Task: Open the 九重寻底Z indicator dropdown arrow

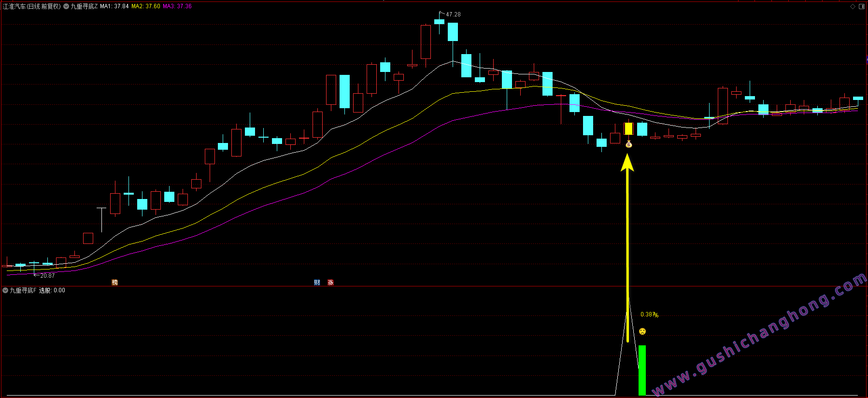Action: click(x=66, y=6)
